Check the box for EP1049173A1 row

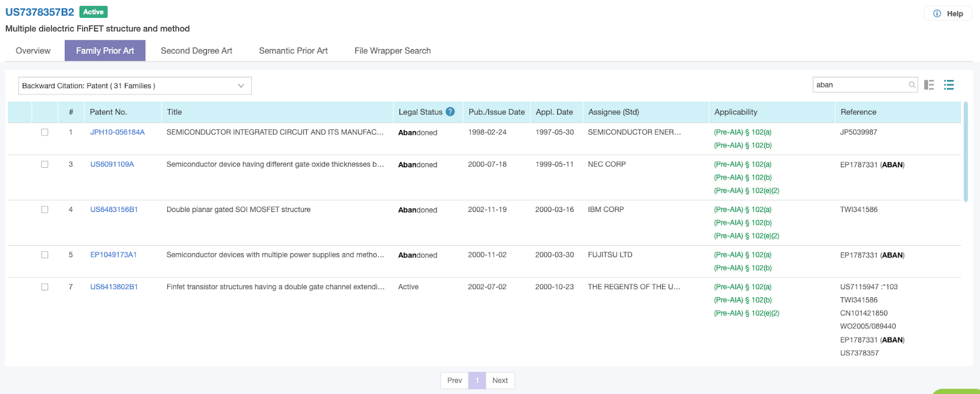click(45, 255)
